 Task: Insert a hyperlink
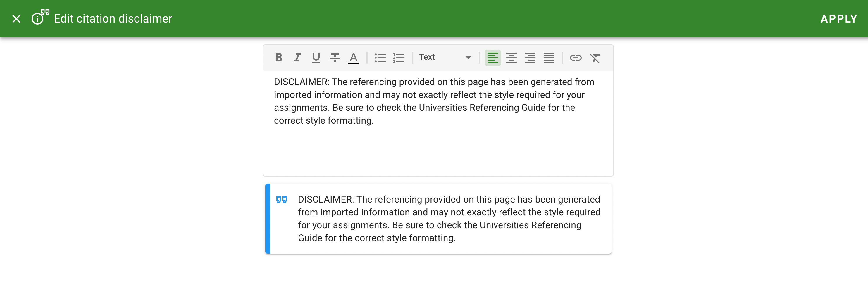click(576, 58)
